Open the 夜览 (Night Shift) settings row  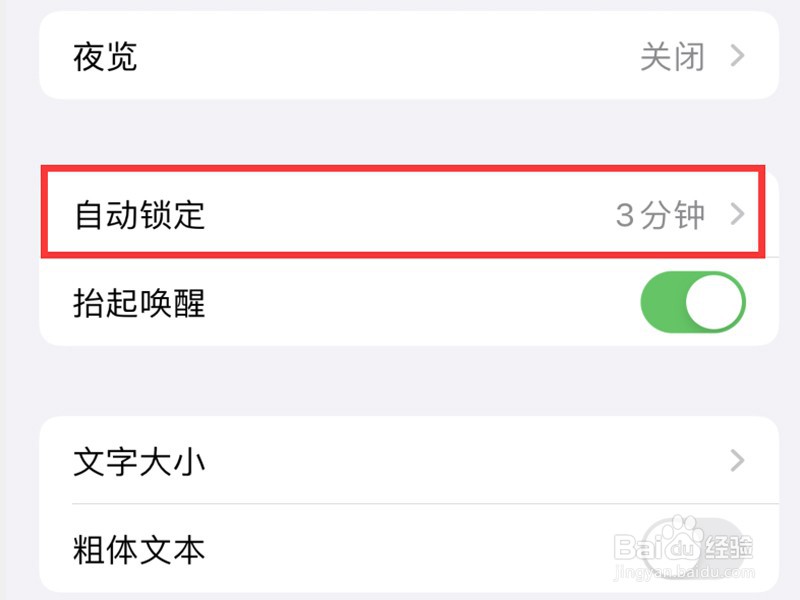[400, 57]
